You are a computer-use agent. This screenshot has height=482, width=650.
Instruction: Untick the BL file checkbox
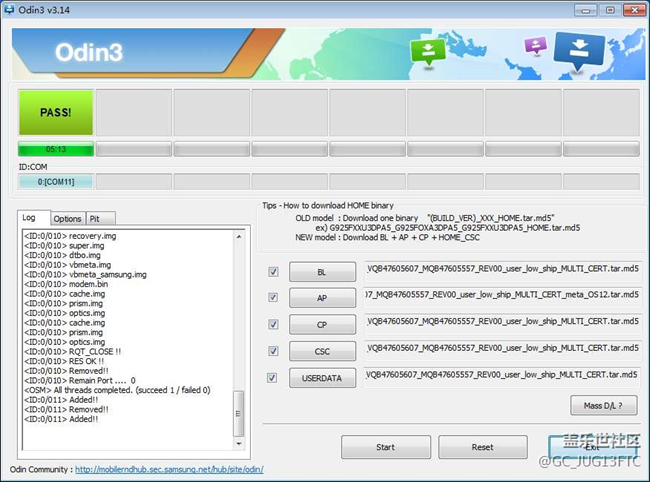(273, 272)
